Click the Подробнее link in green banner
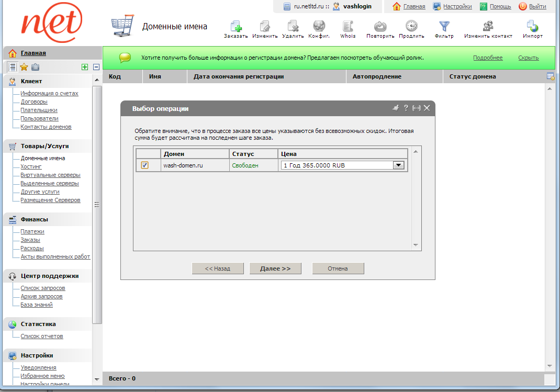 pyautogui.click(x=488, y=58)
